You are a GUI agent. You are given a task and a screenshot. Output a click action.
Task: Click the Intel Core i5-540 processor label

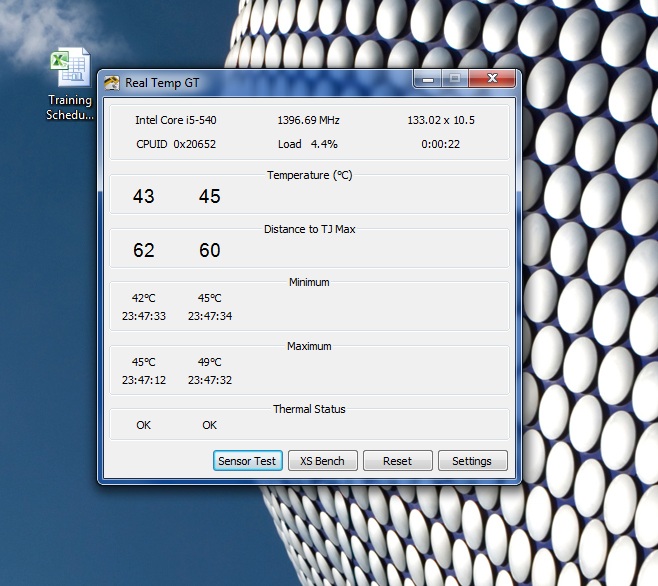(176, 121)
